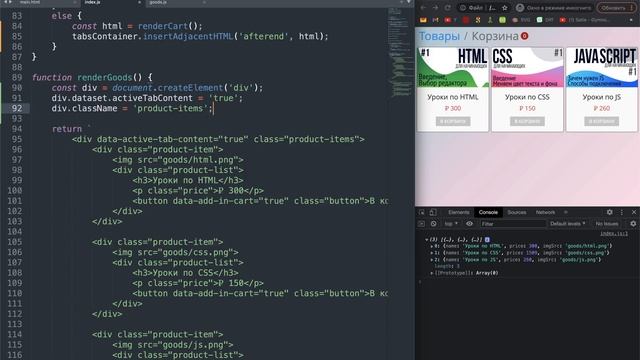The height and width of the screenshot is (360, 640).
Task: Toggle the console sidebar
Action: tap(422, 224)
